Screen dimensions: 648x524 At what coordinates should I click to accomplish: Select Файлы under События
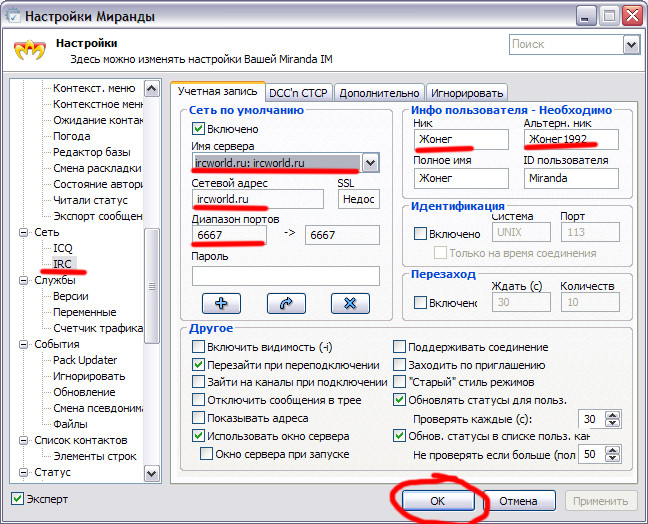(70, 424)
